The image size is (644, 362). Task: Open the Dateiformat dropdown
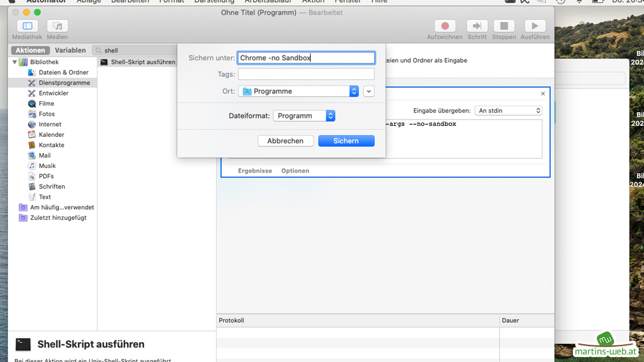(304, 115)
